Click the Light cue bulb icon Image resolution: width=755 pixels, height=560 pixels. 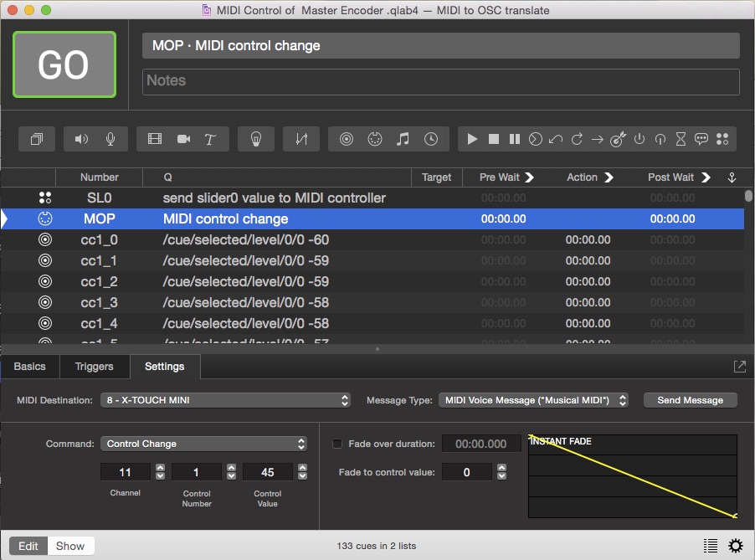pos(256,139)
